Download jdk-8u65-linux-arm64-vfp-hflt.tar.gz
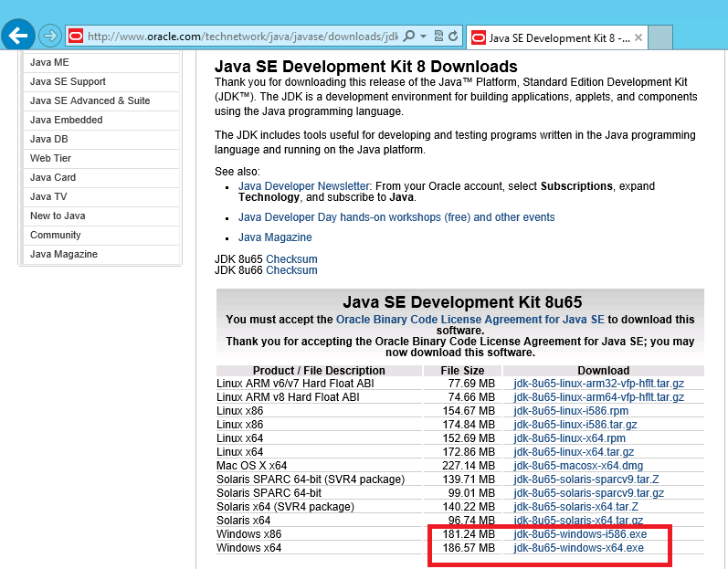The width and height of the screenshot is (728, 569). [x=598, y=397]
